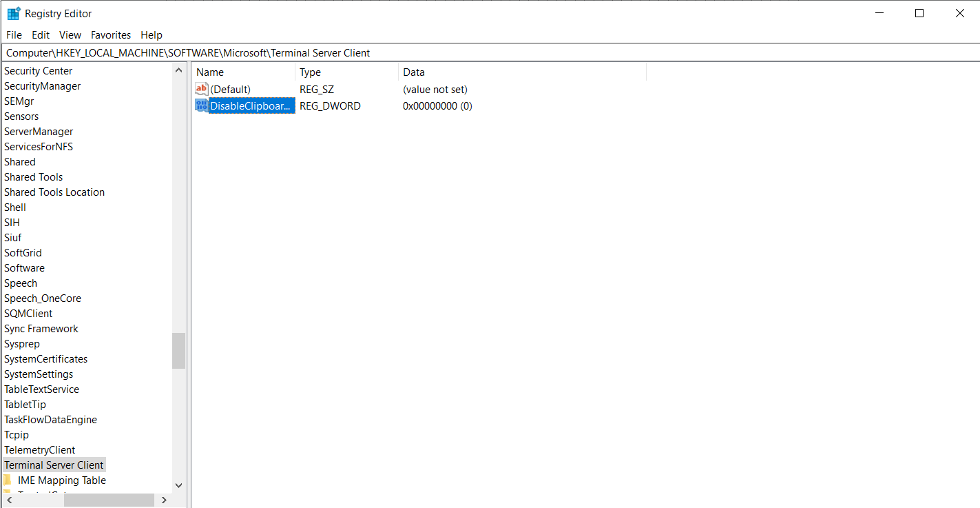Open the Help menu
This screenshot has height=508, width=980.
click(152, 35)
